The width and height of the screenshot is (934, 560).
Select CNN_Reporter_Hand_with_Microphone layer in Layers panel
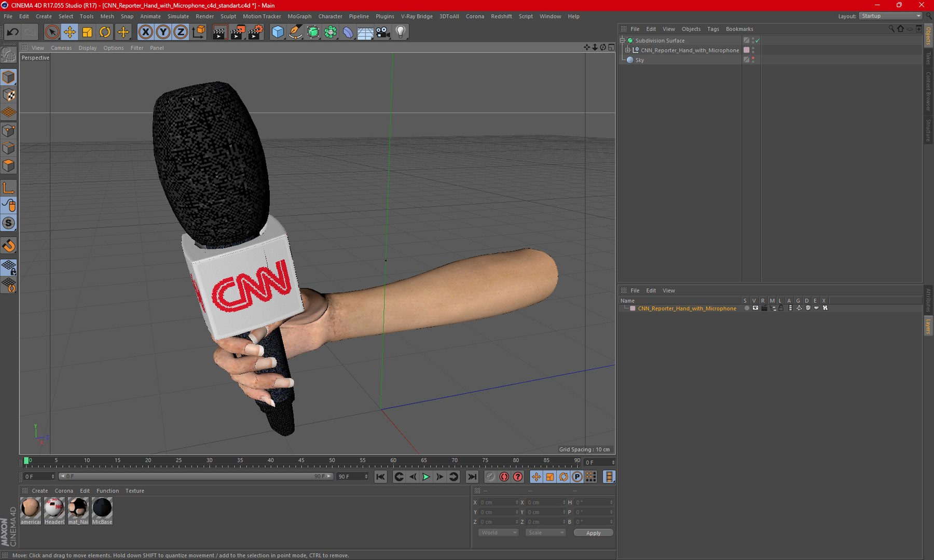(x=687, y=309)
